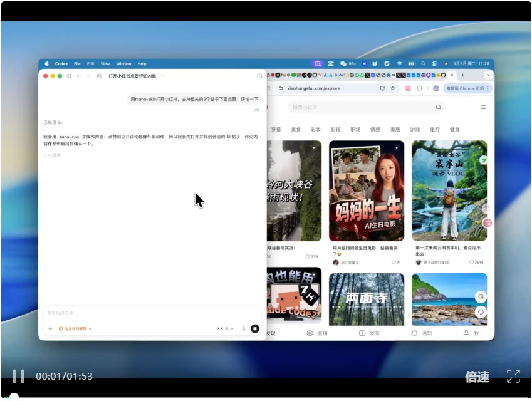Image resolution: width=532 pixels, height=401 pixels.
Task: Open the Xiaohongshu hamburger menu
Action: coord(483,107)
